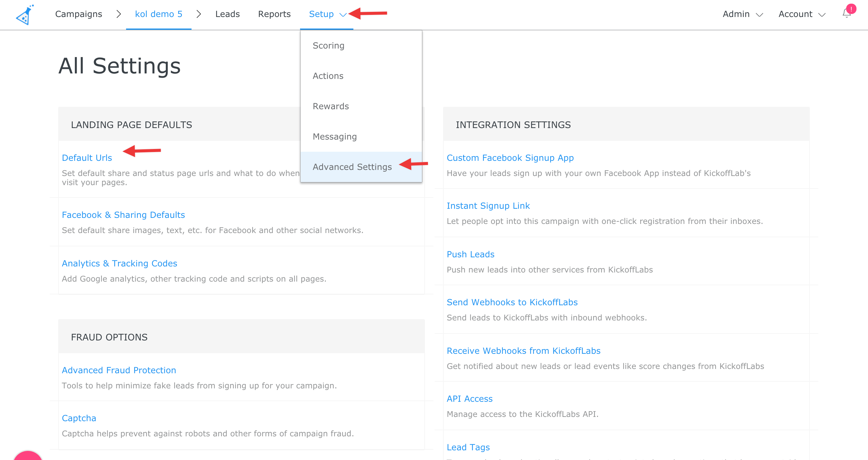Click the Push Leads link
Screen dimensions: 868x460
[470, 254]
